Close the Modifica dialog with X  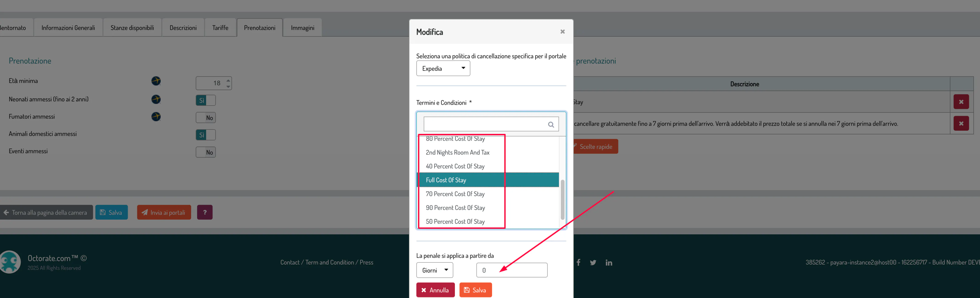(562, 32)
